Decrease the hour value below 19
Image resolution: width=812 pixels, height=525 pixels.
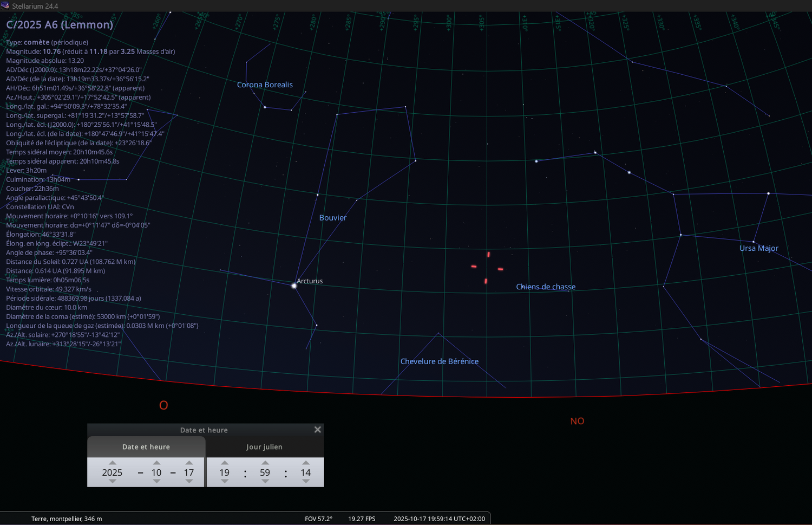tap(225, 481)
